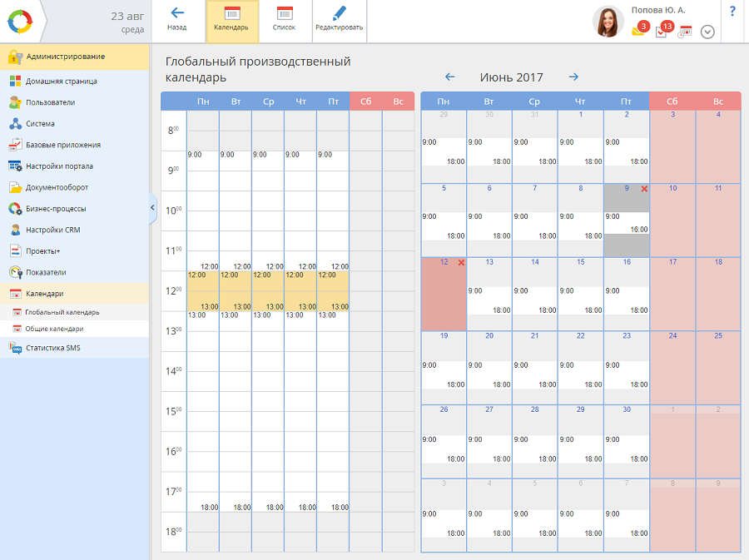This screenshot has width=749, height=560.
Task: Click Popova user avatar photo
Action: click(608, 22)
